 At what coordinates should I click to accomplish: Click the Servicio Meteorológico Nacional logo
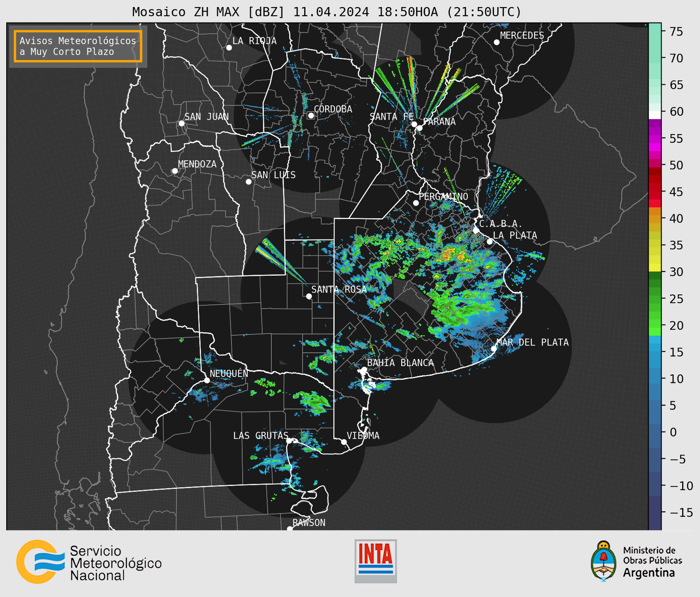89,562
